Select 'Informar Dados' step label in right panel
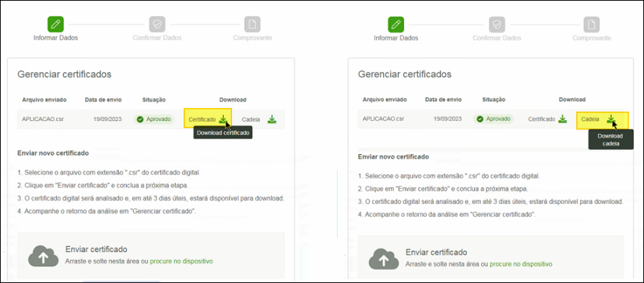This screenshot has width=644, height=283. (x=396, y=38)
